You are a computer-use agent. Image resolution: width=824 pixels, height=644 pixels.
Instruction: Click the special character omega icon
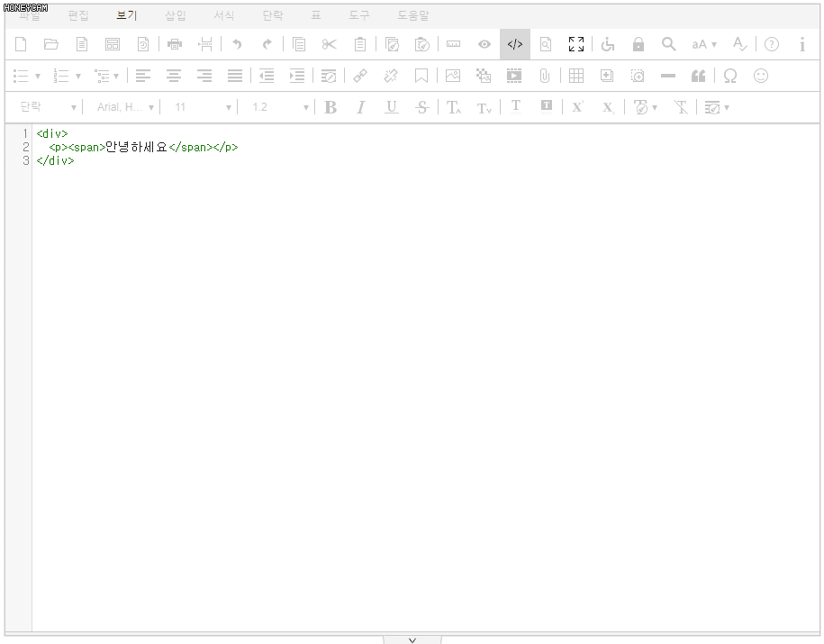click(730, 76)
